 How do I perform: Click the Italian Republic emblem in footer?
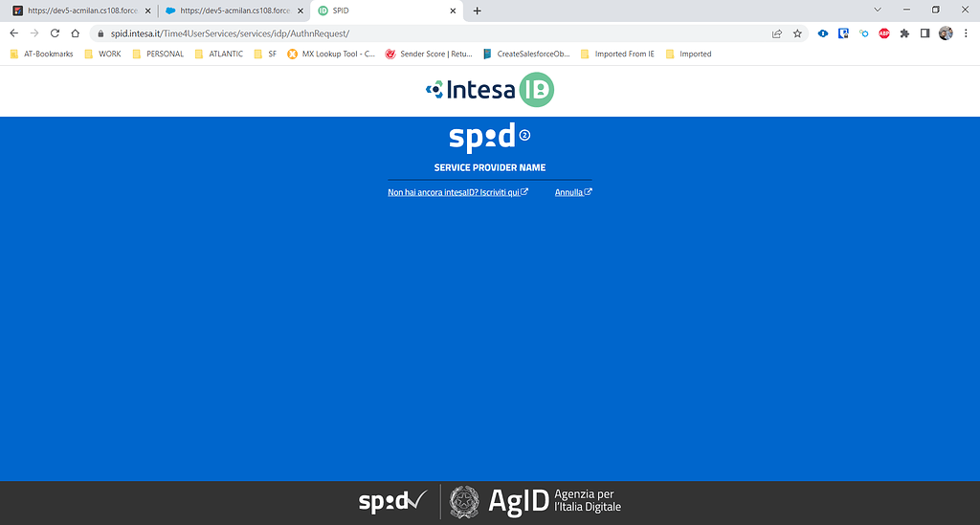(x=464, y=502)
